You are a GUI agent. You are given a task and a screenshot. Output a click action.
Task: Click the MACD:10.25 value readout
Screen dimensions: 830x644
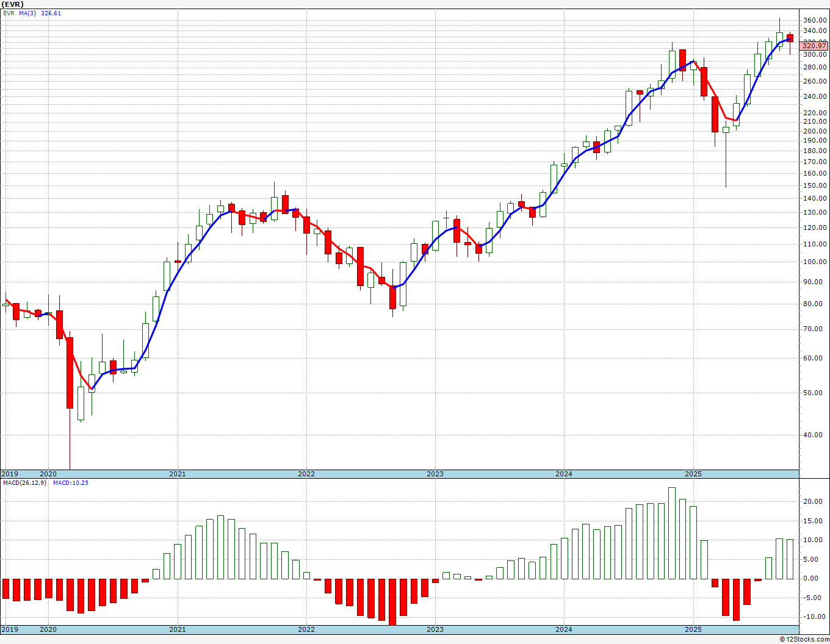71,483
